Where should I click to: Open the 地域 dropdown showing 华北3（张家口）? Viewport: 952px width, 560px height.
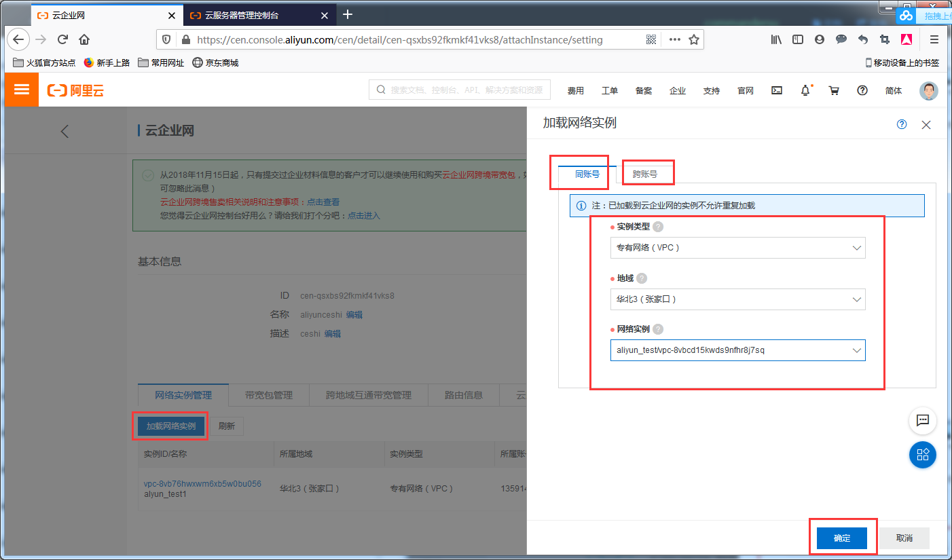737,299
